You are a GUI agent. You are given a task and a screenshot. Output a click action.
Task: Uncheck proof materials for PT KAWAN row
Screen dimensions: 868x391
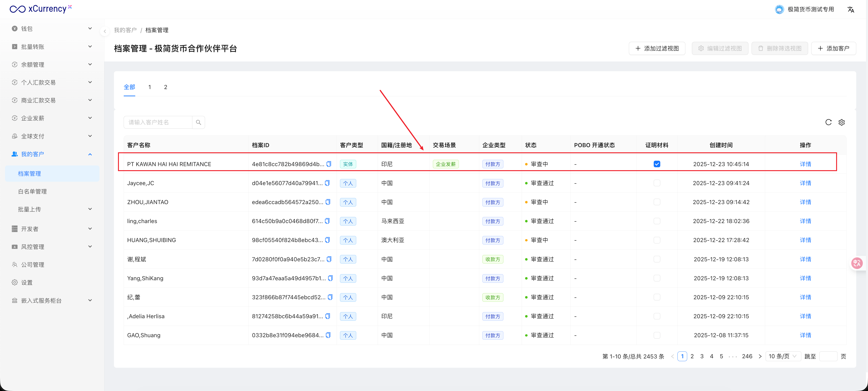[657, 164]
